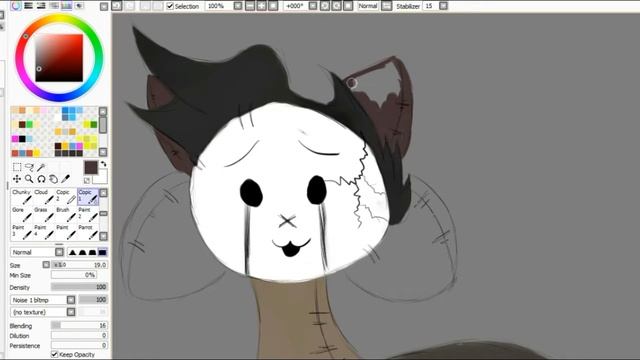The height and width of the screenshot is (360, 640).
Task: Open the dropdown beside the color panel icons
Action: [x=104, y=6]
